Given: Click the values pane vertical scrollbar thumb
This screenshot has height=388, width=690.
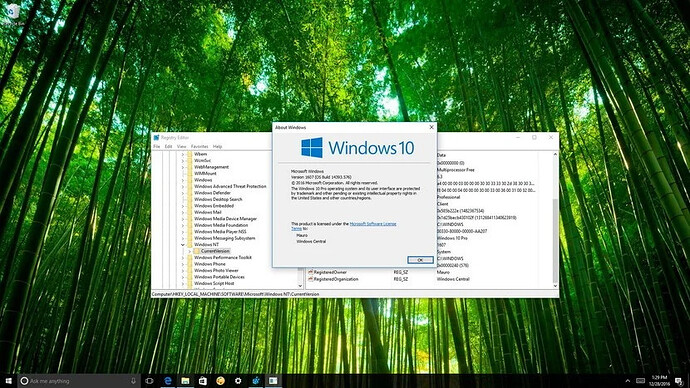Looking at the screenshot, I should click(555, 240).
